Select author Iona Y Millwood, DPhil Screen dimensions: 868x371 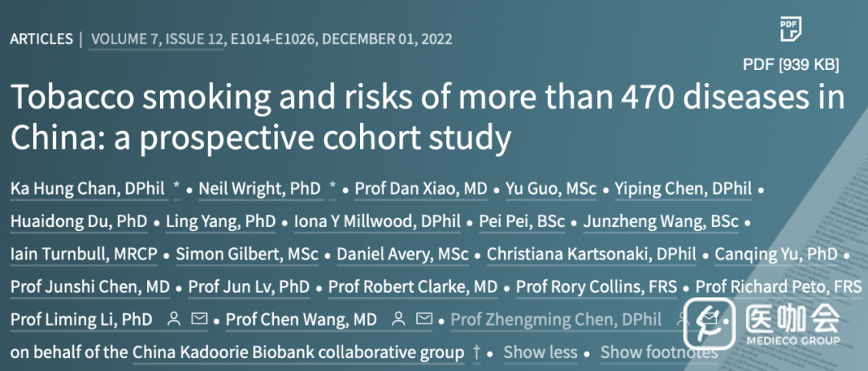[378, 221]
